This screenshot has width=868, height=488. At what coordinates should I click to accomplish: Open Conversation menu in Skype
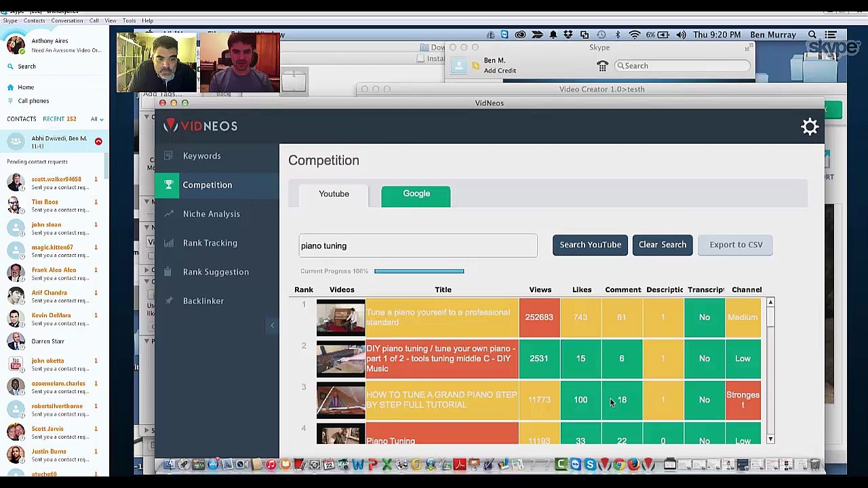pos(66,20)
